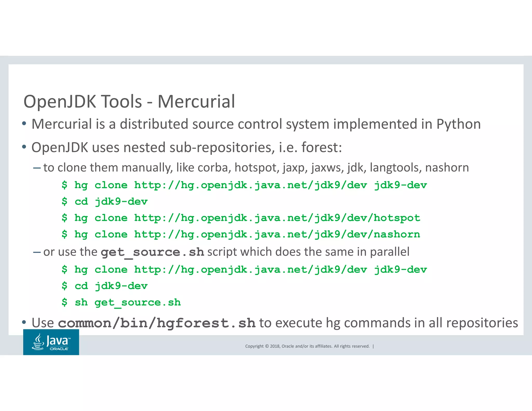
Task: Click the nashorn clone URL line
Action: point(277,234)
